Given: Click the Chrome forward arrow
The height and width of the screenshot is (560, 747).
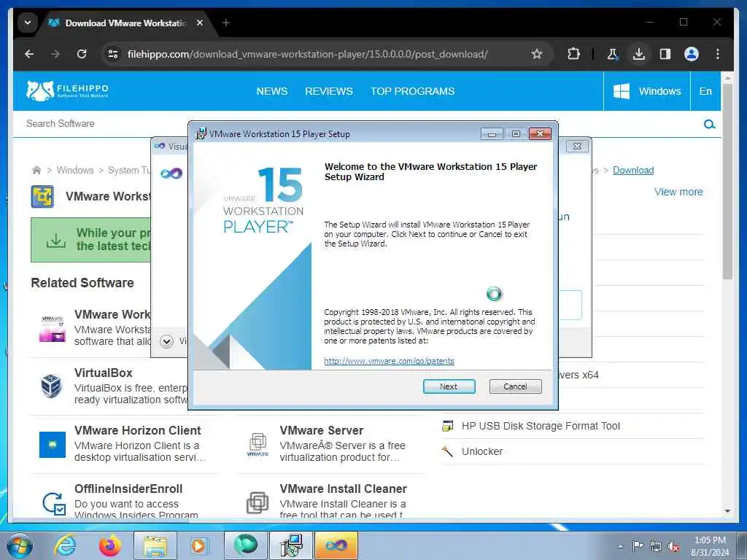Looking at the screenshot, I should (55, 54).
